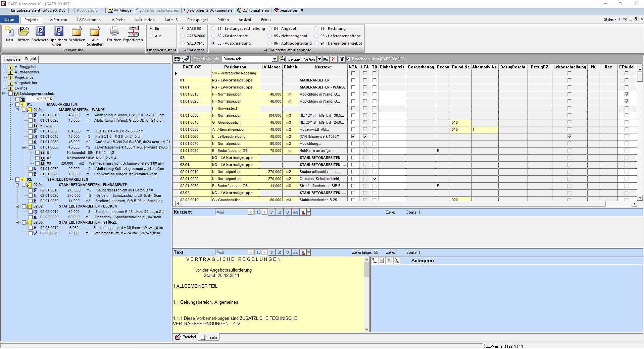The height and width of the screenshot is (349, 644).
Task: Select the 84 - Angebot exchange phase
Action: (270, 28)
